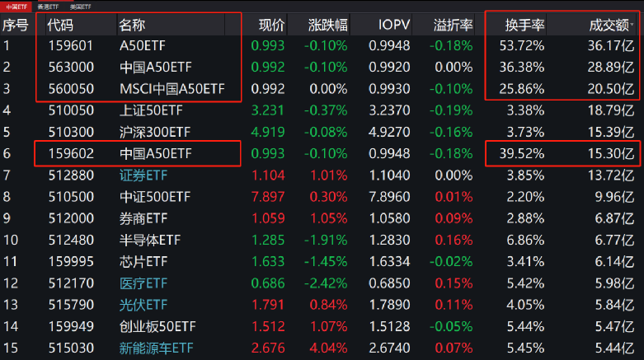Select code 515790 in the list
The height and width of the screenshot is (360, 644).
click(x=71, y=305)
